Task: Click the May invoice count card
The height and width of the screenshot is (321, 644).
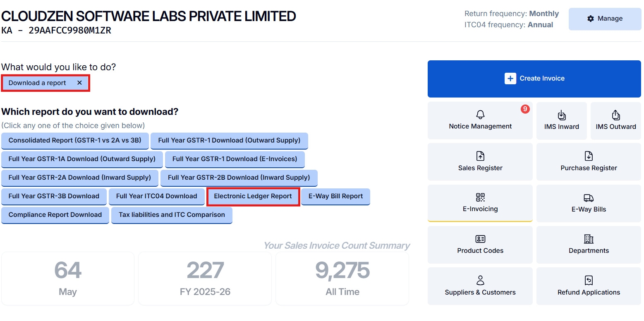Action: pos(68,278)
